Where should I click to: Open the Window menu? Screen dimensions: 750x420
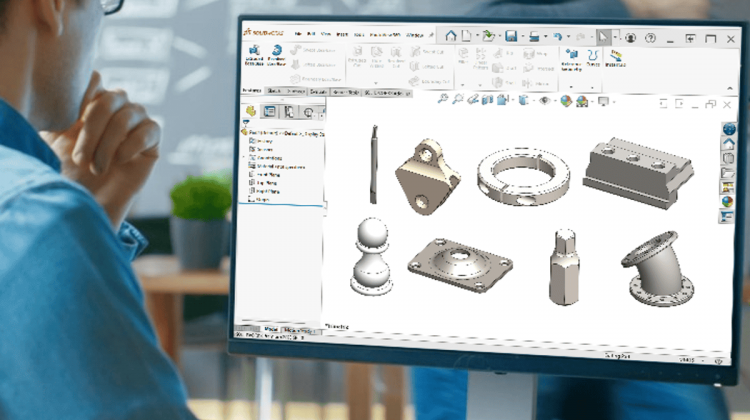pyautogui.click(x=414, y=35)
